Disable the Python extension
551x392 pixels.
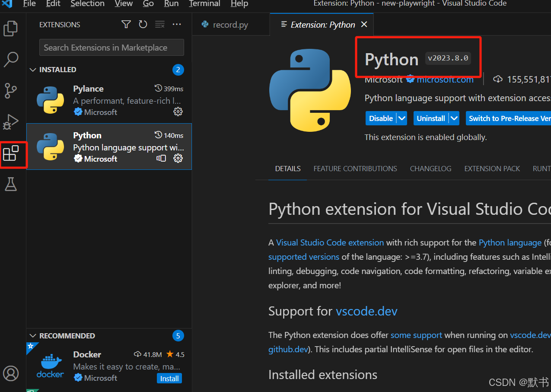point(380,118)
